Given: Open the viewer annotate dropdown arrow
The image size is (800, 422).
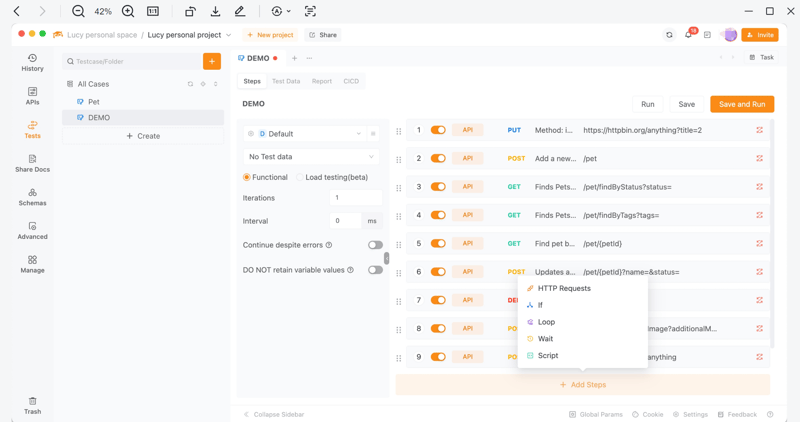Looking at the screenshot, I should click(x=289, y=11).
